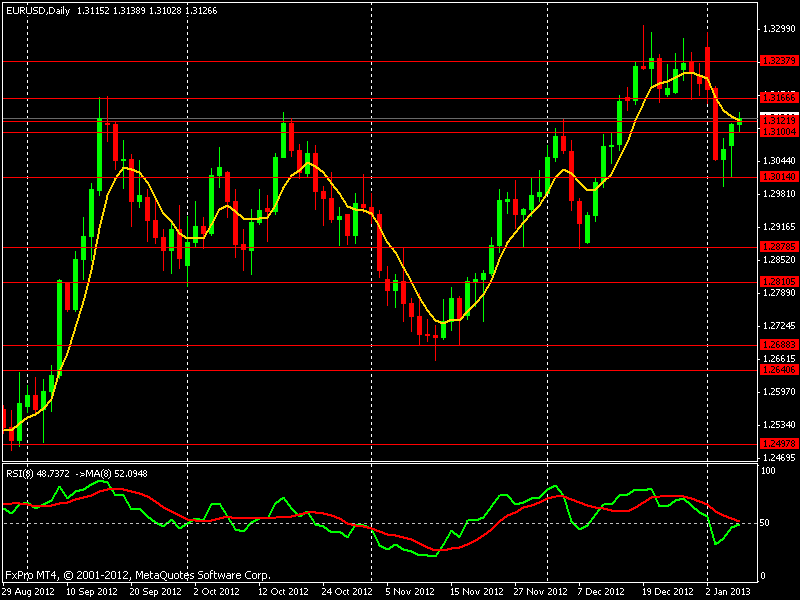Select the 1.31666 red level label

(779, 97)
